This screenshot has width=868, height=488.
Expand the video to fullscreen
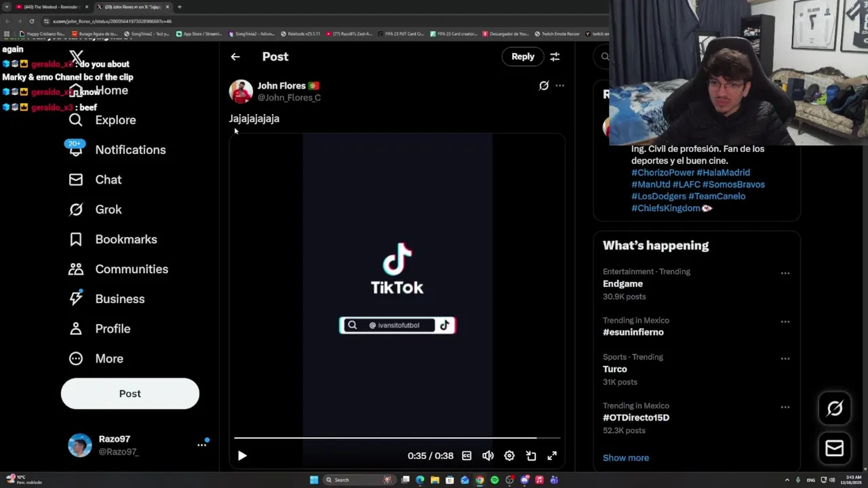(552, 456)
